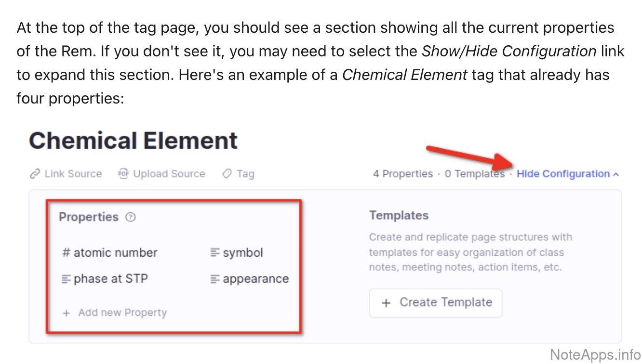Select the 4 Properties count
This screenshot has height=364, width=642.
point(402,174)
